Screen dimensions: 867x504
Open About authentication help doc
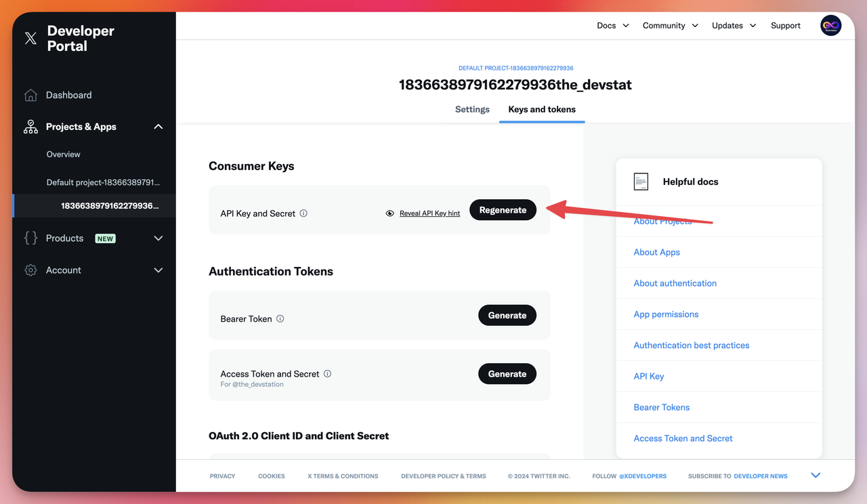coord(675,283)
